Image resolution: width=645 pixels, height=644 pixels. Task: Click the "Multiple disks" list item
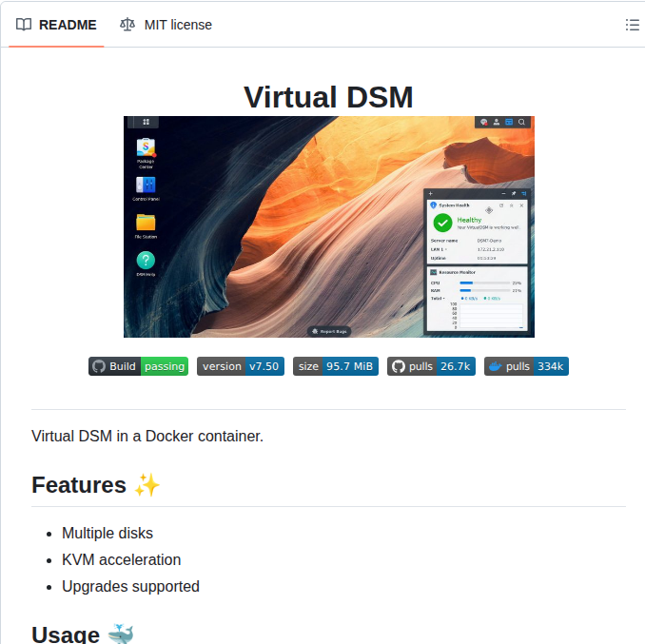tap(107, 533)
